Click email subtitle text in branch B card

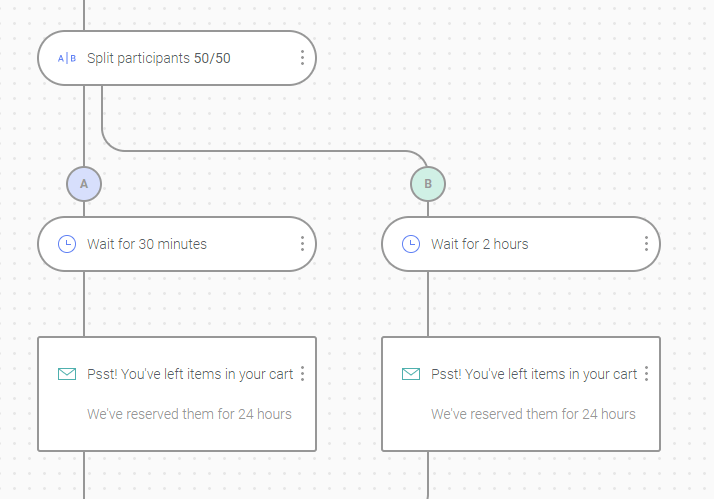[x=533, y=414]
